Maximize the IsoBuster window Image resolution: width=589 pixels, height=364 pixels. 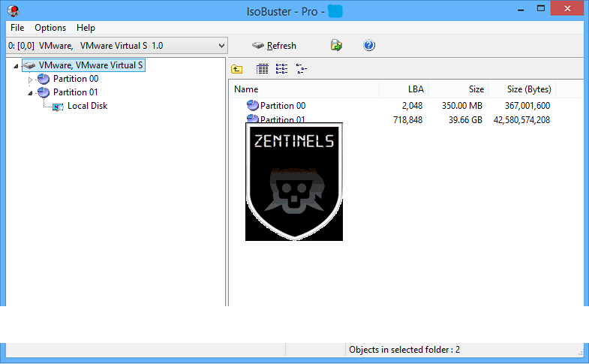[541, 9]
